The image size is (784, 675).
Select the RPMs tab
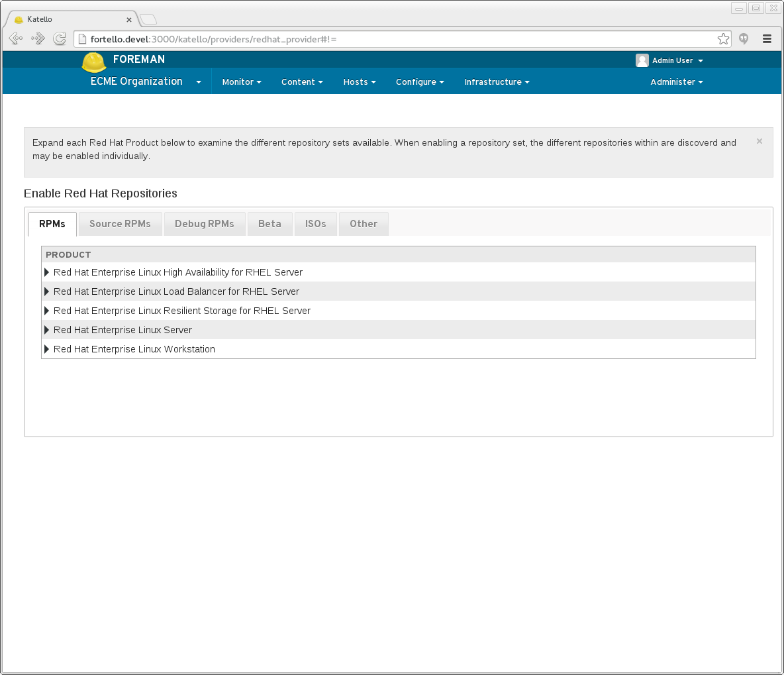pyautogui.click(x=52, y=224)
